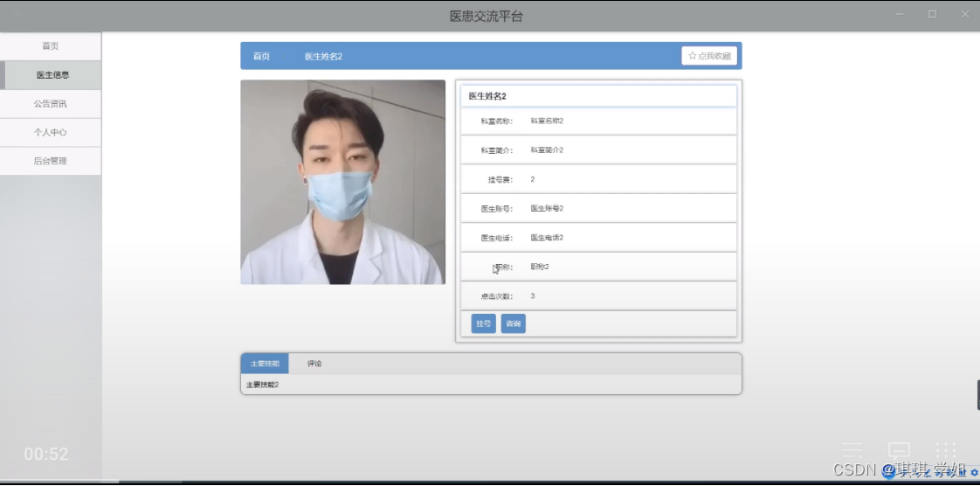Open the video grid menu icon
Image resolution: width=980 pixels, height=486 pixels.
[946, 451]
